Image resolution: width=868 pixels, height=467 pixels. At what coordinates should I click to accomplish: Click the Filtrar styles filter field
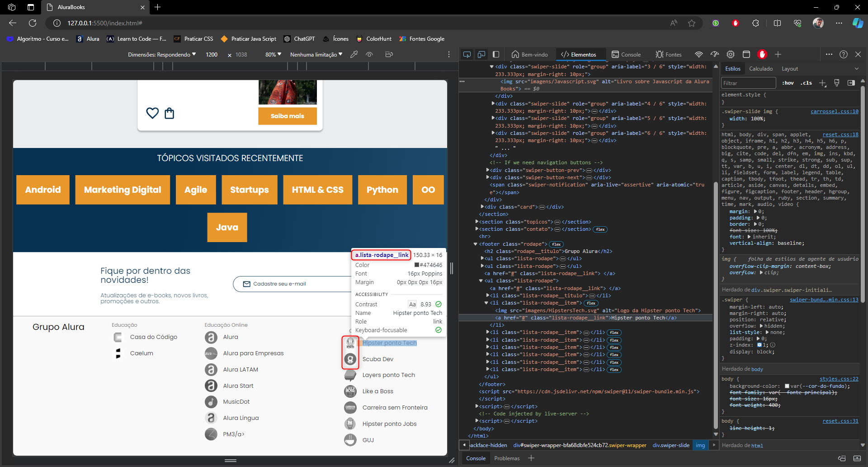point(748,83)
